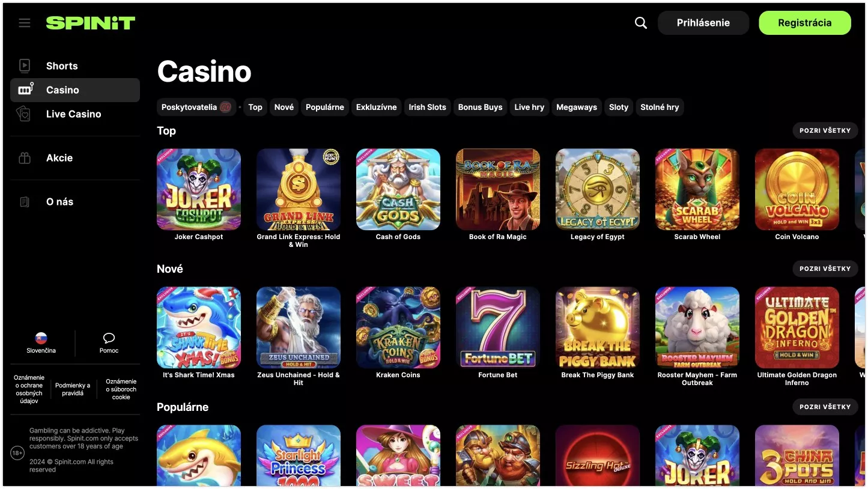Select the Live Casino sidebar icon

tap(24, 114)
